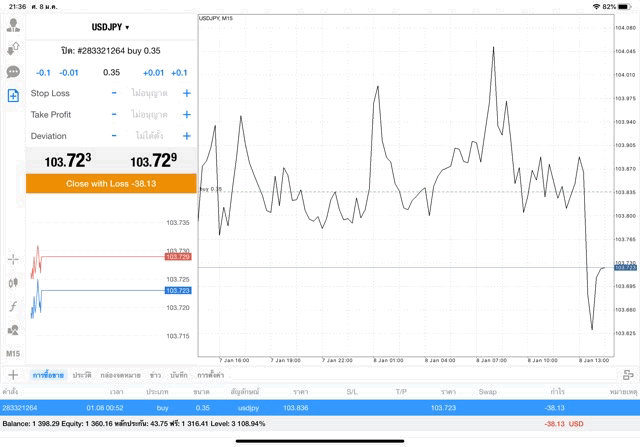Image resolution: width=640 pixels, height=447 pixels.
Task: Click the USDJPY, M15 chart title
Action: [x=216, y=18]
